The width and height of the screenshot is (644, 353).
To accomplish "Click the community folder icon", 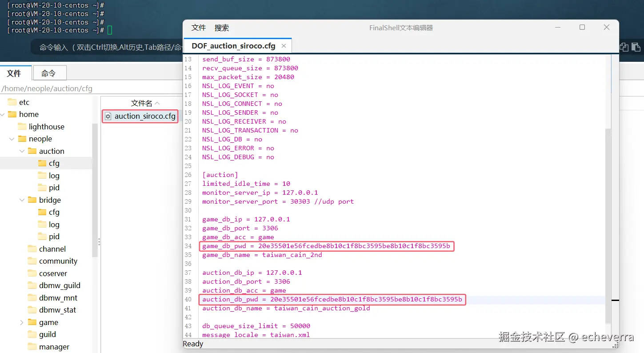I will pos(32,261).
